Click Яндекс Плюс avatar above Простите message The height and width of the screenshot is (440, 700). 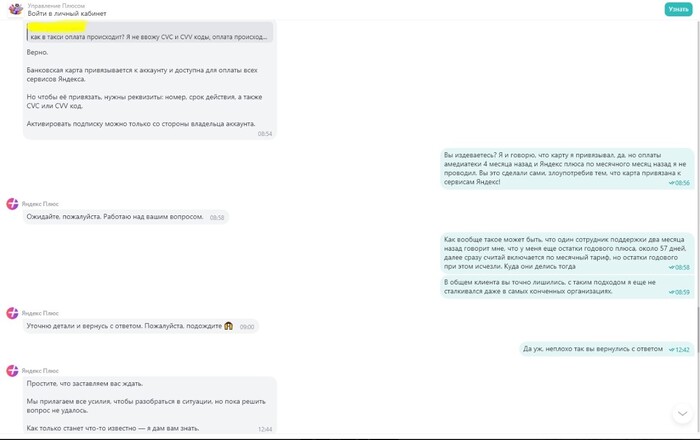point(12,371)
